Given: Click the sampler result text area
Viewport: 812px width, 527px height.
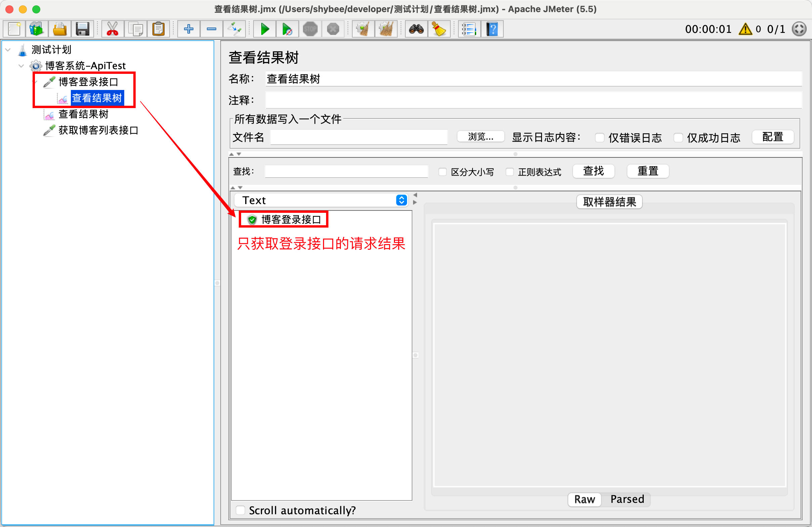Looking at the screenshot, I should coord(610,355).
